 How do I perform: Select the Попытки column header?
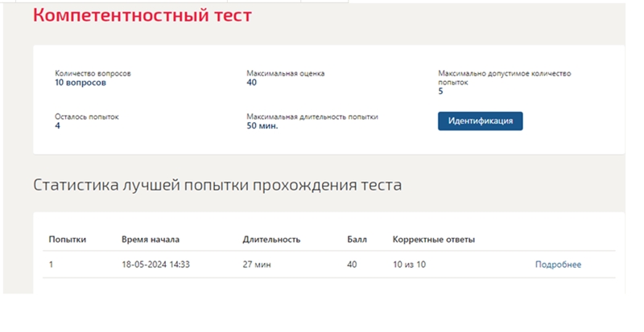(x=68, y=240)
